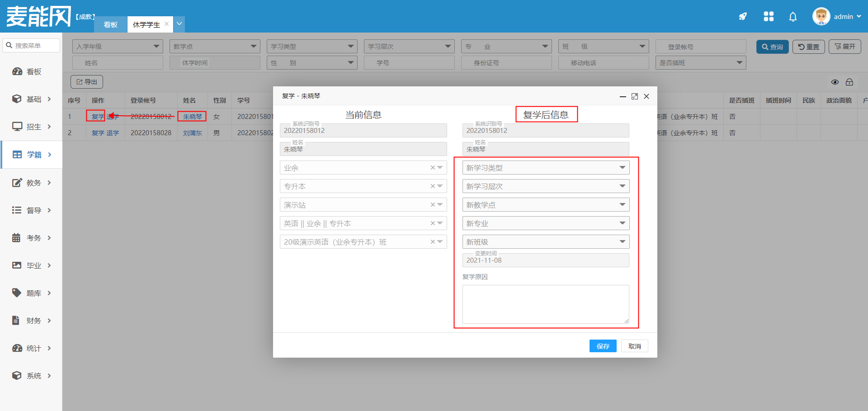
Task: Select the 休学学生 tab
Action: [x=146, y=24]
